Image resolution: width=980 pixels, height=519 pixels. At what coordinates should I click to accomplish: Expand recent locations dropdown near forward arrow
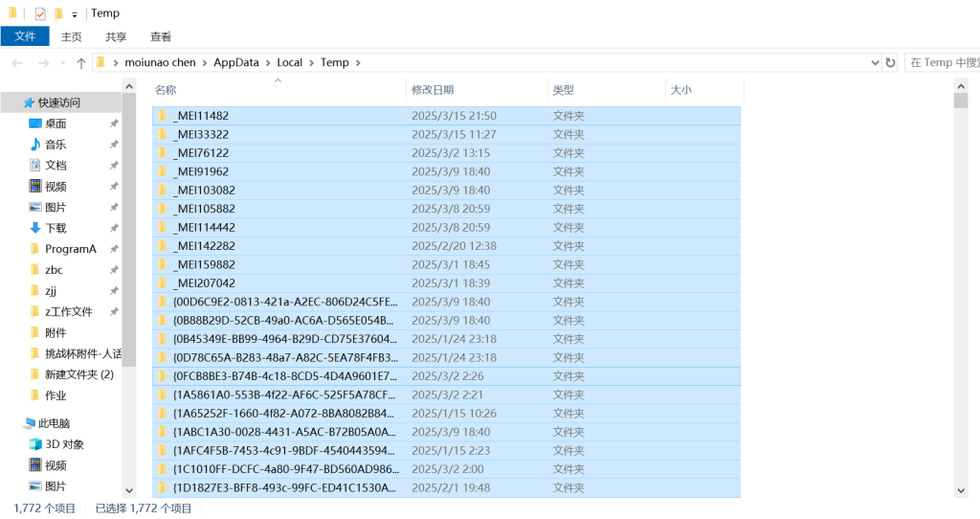63,63
